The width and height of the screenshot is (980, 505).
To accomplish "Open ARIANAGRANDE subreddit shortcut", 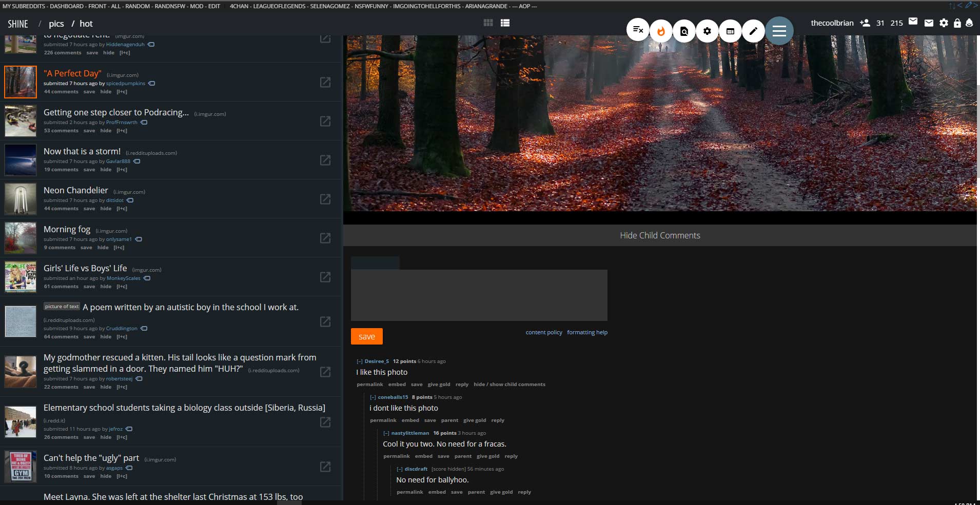I will click(487, 6).
